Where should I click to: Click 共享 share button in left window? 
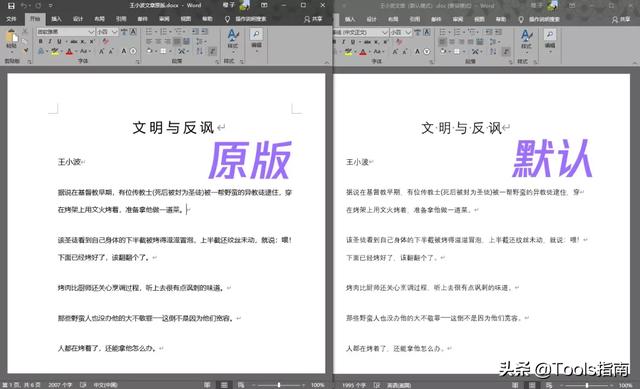pyautogui.click(x=313, y=19)
